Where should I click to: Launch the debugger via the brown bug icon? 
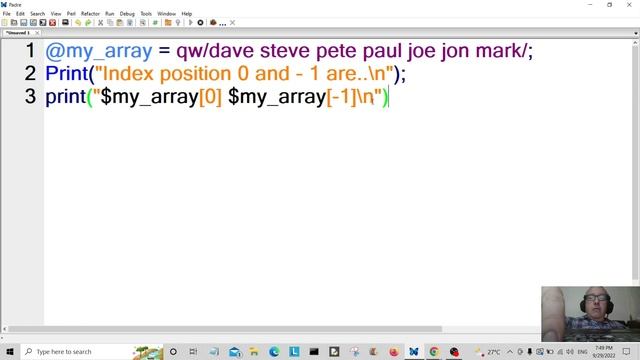[x=213, y=23]
